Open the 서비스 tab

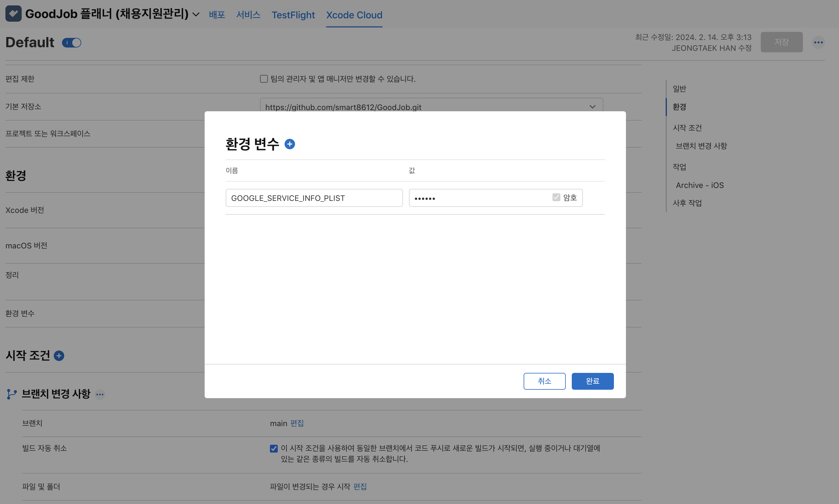pyautogui.click(x=248, y=15)
